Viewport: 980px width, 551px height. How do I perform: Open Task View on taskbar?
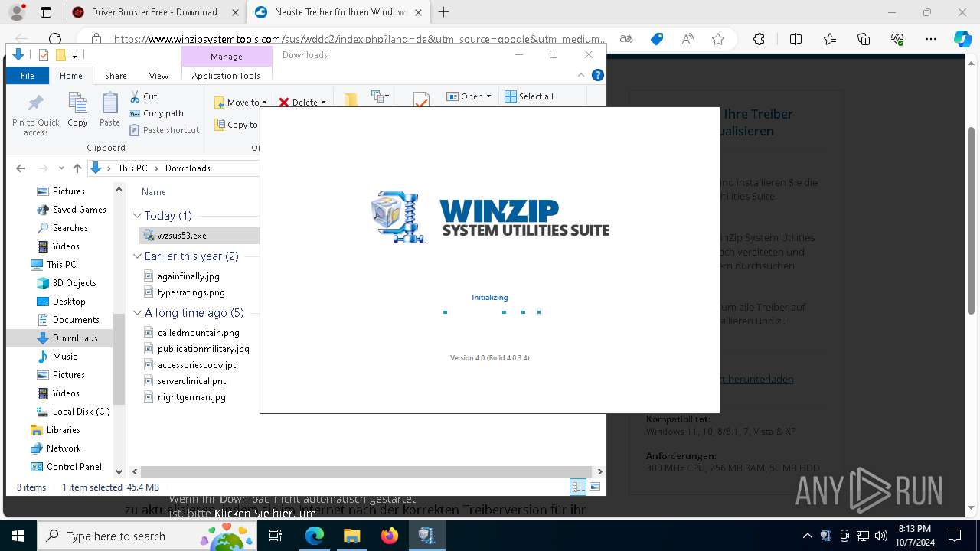[276, 536]
